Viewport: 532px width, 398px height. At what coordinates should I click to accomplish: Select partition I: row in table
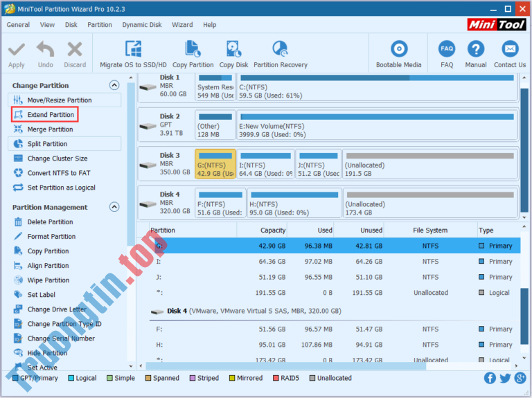coord(335,262)
